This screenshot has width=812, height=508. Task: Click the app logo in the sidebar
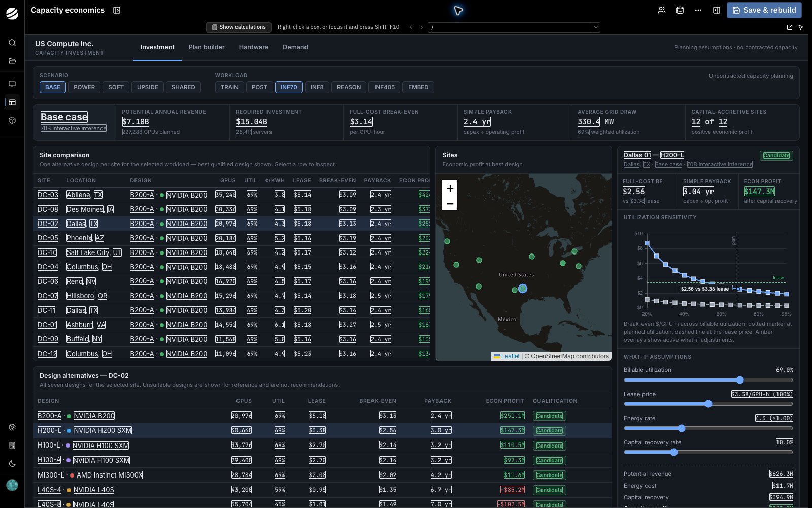[x=12, y=14]
